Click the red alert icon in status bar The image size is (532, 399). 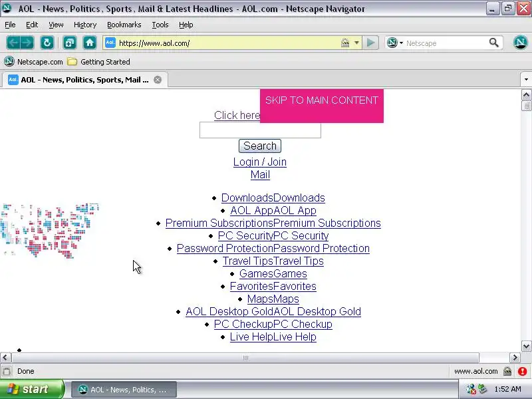point(523,371)
